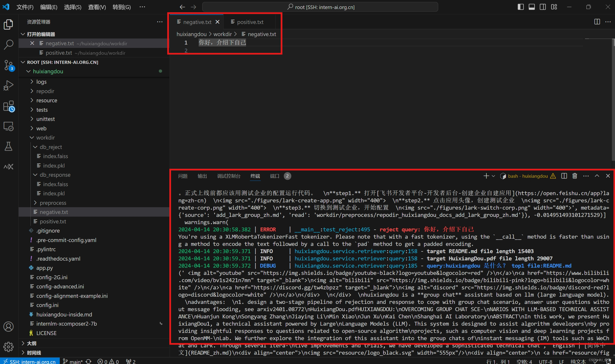
Task: Expand the logs folder
Action: 94,82
